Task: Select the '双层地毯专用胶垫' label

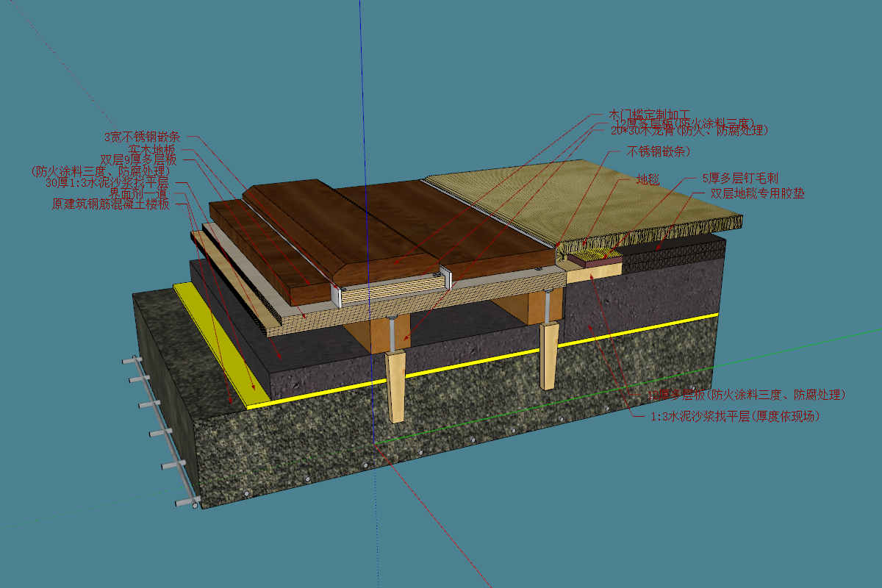Action: (x=747, y=194)
